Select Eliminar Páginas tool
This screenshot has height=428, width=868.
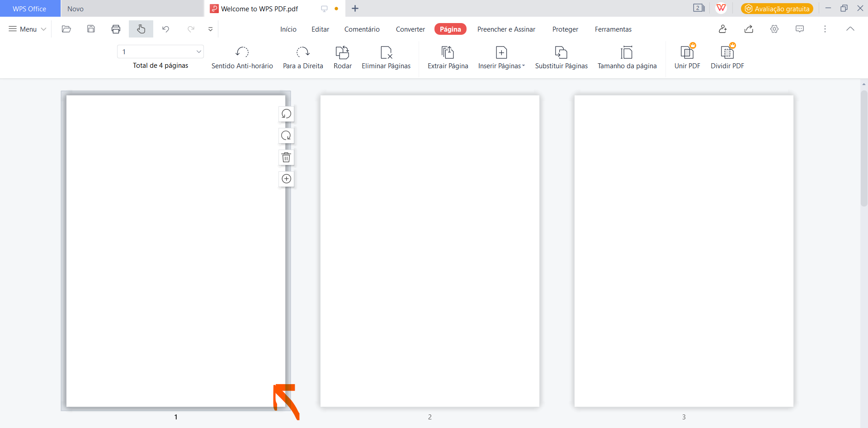pyautogui.click(x=386, y=52)
